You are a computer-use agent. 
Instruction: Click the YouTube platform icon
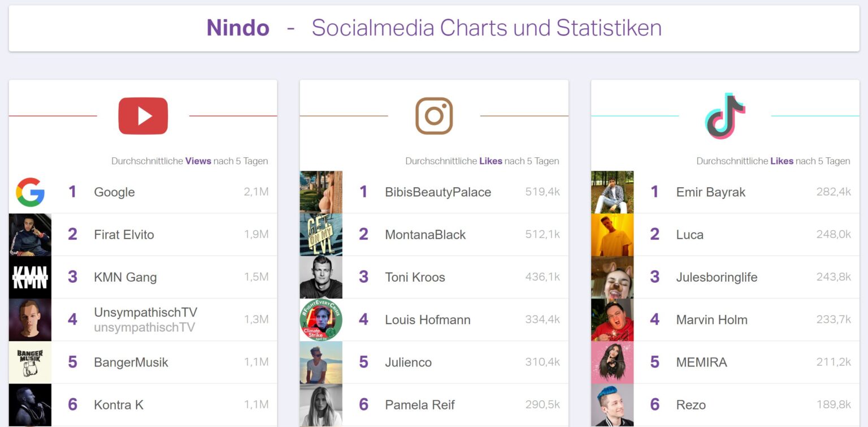(x=144, y=115)
